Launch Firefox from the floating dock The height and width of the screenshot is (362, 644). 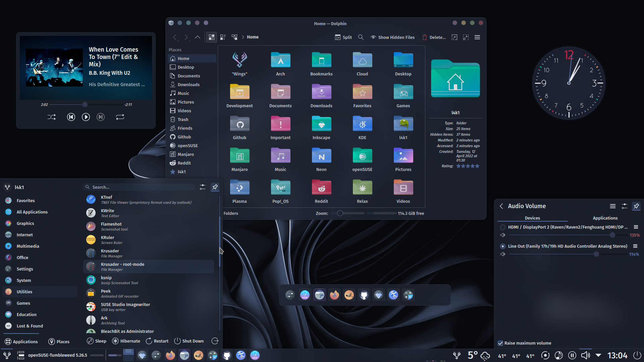pyautogui.click(x=334, y=295)
